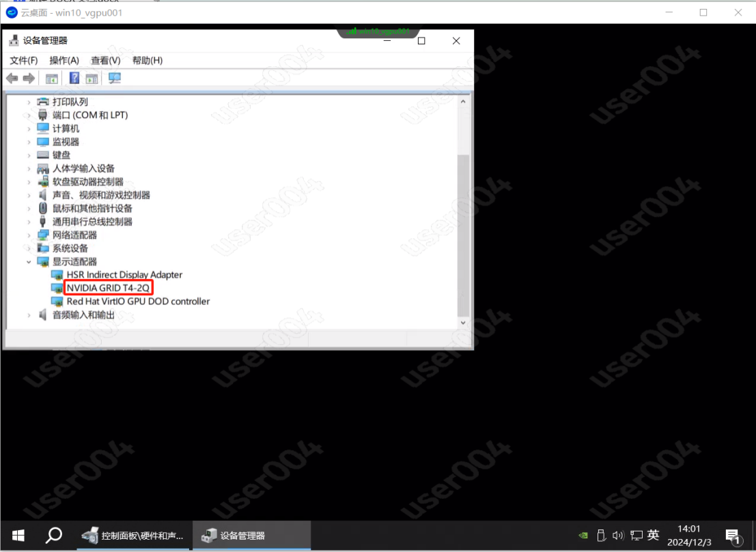Image resolution: width=756 pixels, height=552 pixels.
Task: Click the win10_vgpu001 connection signal tab
Action: pyautogui.click(x=378, y=31)
